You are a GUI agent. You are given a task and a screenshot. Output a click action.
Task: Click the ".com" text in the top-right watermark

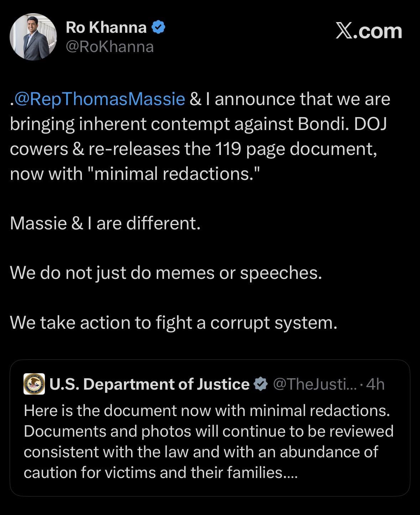(380, 32)
